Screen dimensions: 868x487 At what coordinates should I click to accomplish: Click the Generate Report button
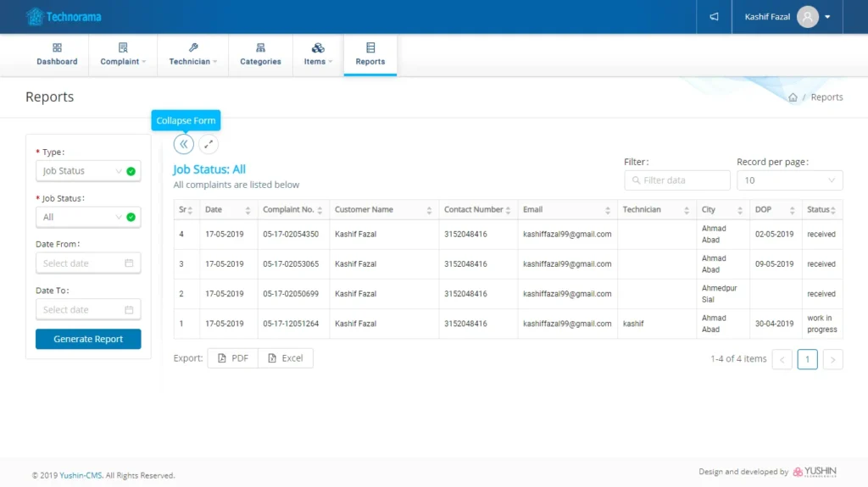(88, 339)
